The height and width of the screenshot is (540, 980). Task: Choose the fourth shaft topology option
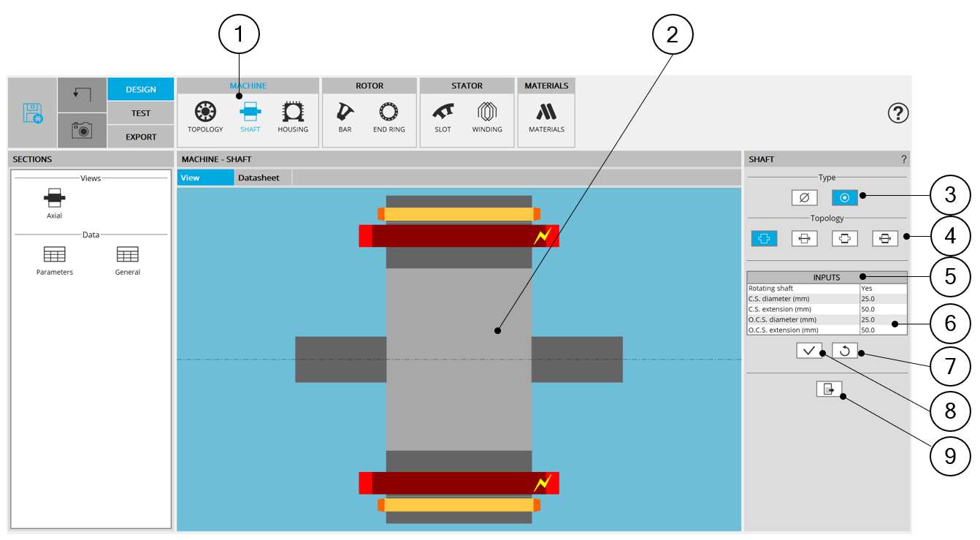(884, 239)
